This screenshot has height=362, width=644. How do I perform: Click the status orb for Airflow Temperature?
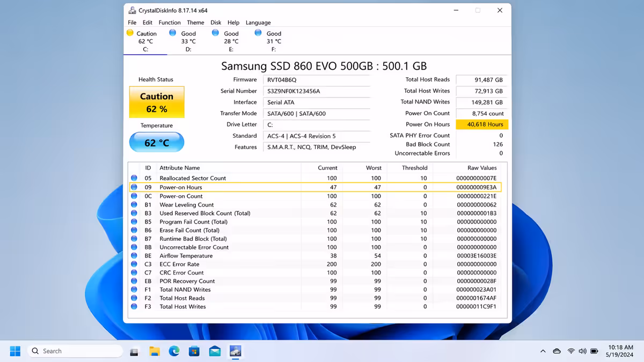pyautogui.click(x=134, y=256)
